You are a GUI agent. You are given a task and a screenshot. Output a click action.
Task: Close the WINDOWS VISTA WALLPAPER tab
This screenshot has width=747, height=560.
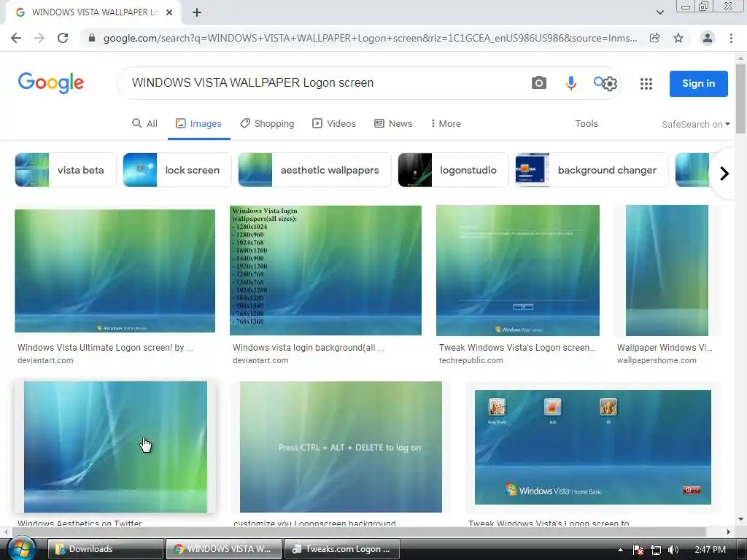click(x=169, y=12)
